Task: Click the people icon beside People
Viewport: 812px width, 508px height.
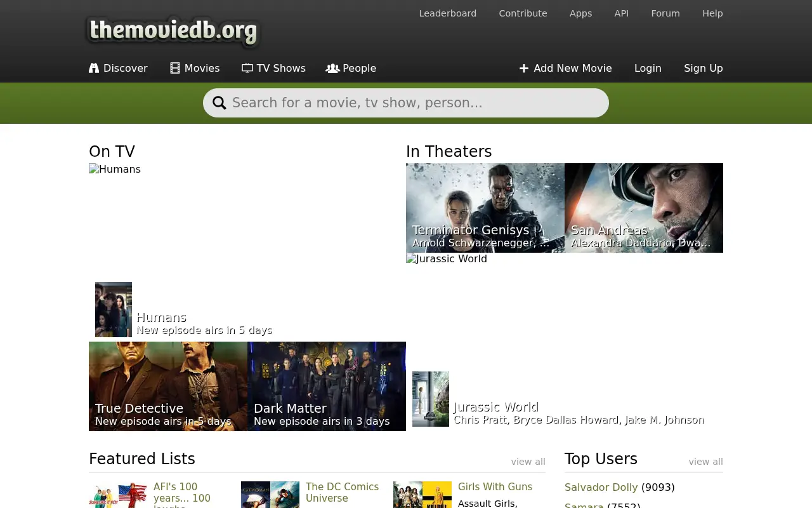Action: [x=332, y=68]
